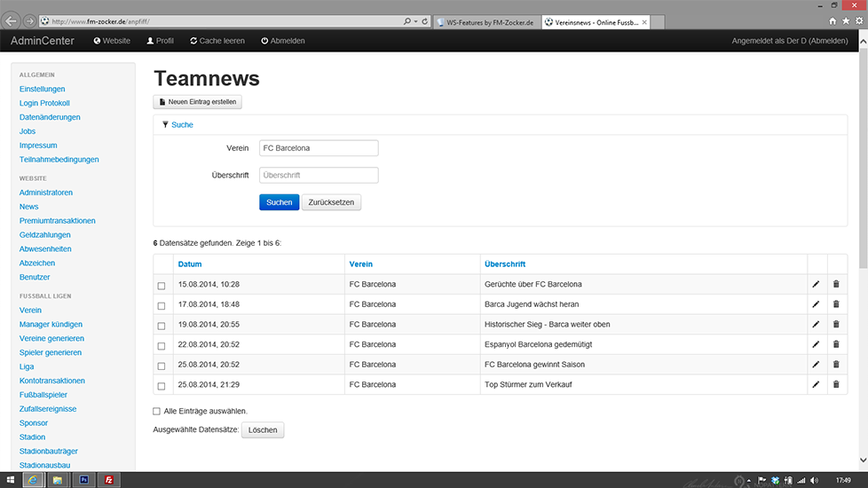This screenshot has width=868, height=488.
Task: Open FileZilla from the taskbar
Action: click(x=109, y=480)
